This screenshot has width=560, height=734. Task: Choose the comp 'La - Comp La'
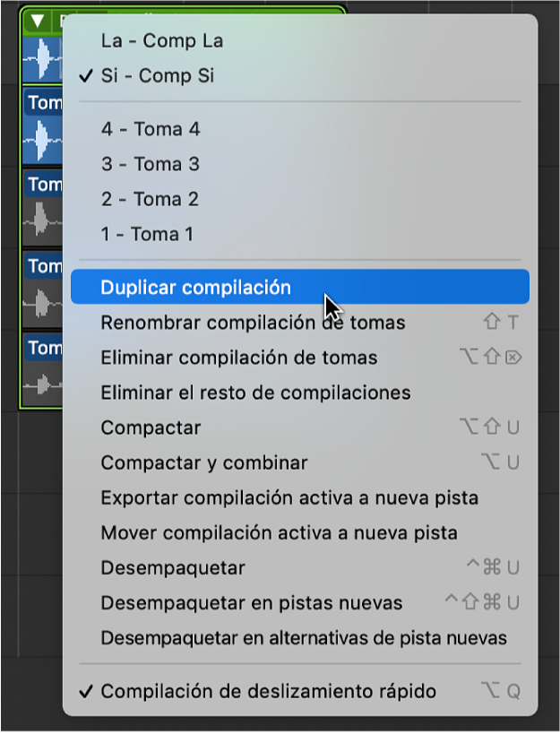tap(161, 40)
